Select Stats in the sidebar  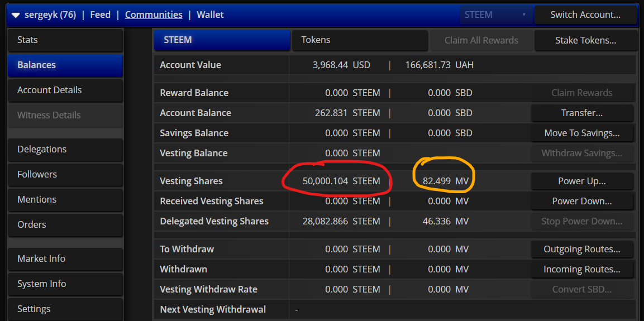65,40
